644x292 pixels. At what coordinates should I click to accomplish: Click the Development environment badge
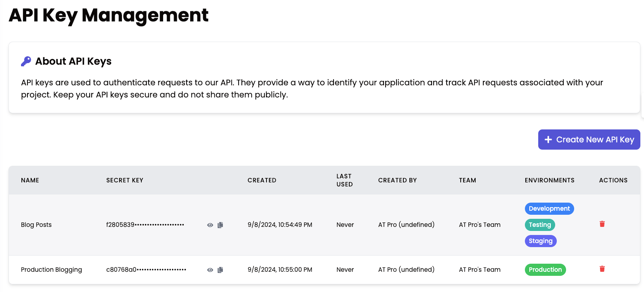click(549, 208)
